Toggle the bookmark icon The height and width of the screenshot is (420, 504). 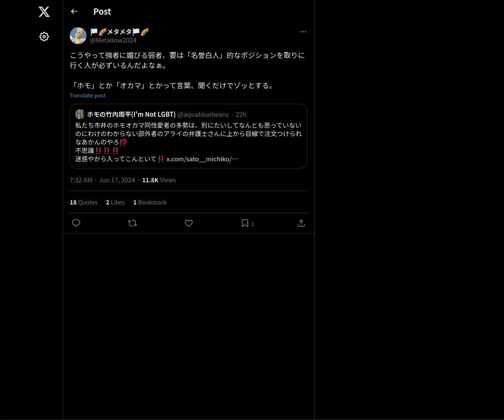245,223
